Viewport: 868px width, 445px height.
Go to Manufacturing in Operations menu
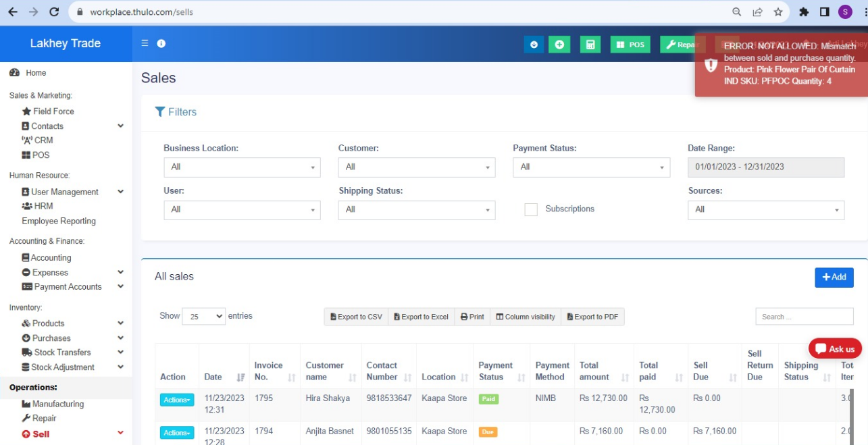pyautogui.click(x=58, y=404)
